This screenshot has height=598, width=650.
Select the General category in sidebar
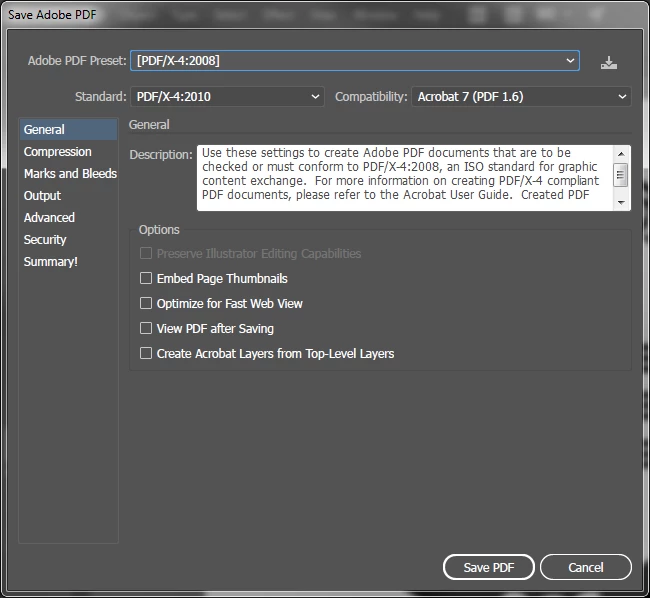pyautogui.click(x=68, y=129)
